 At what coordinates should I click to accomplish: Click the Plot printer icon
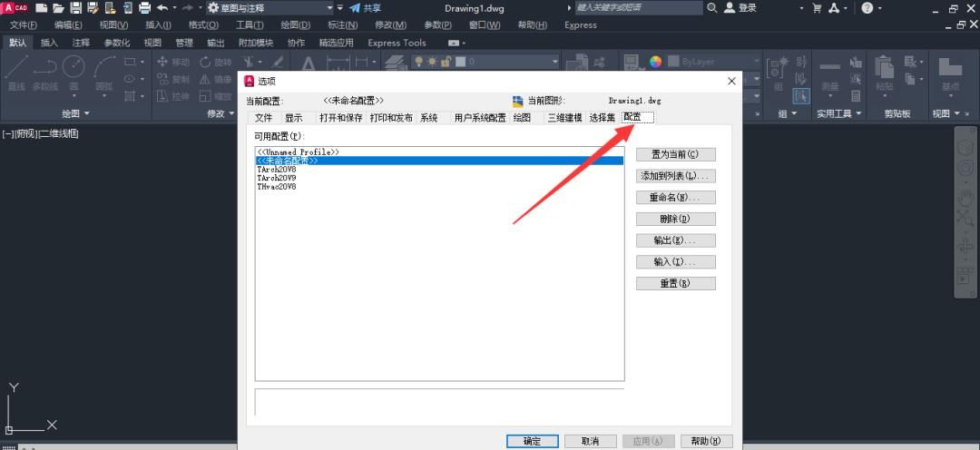click(145, 8)
